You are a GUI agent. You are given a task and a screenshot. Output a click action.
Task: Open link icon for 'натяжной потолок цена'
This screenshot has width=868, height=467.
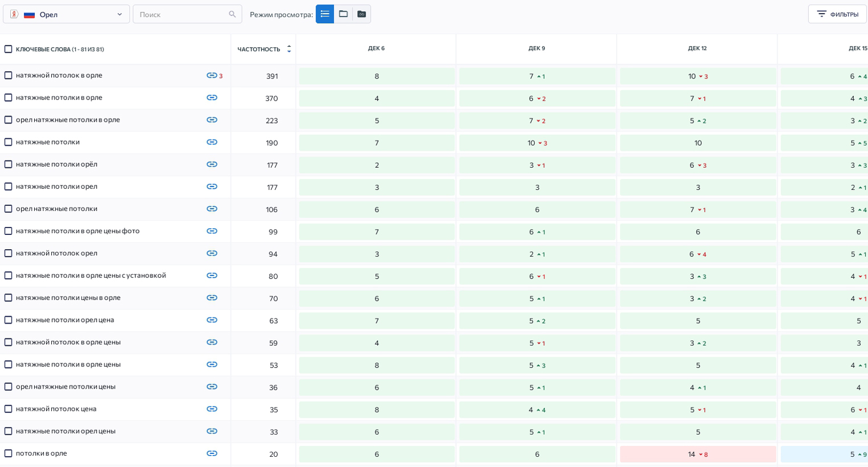[x=212, y=408]
